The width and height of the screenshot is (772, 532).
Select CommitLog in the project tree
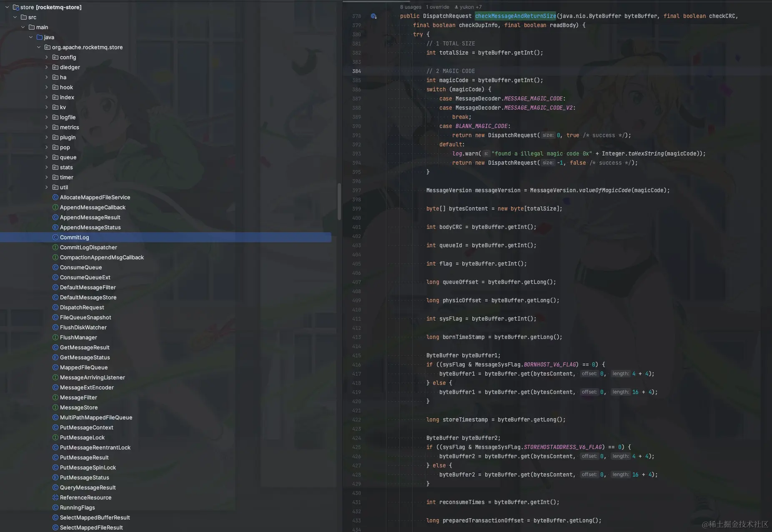(166, 237)
